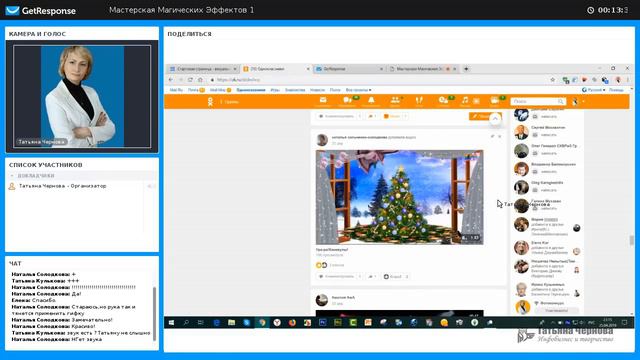Open Guests footprints icon in orange bar

[419, 101]
